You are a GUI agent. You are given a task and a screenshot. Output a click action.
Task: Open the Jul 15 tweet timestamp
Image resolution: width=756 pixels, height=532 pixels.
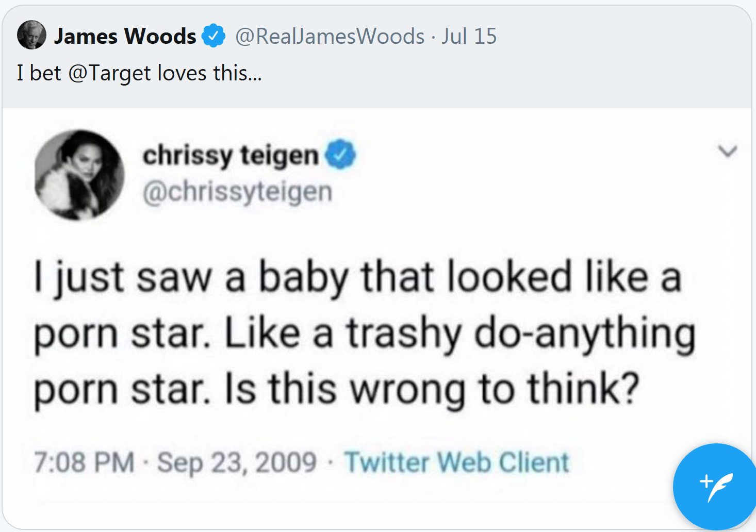[x=469, y=36]
